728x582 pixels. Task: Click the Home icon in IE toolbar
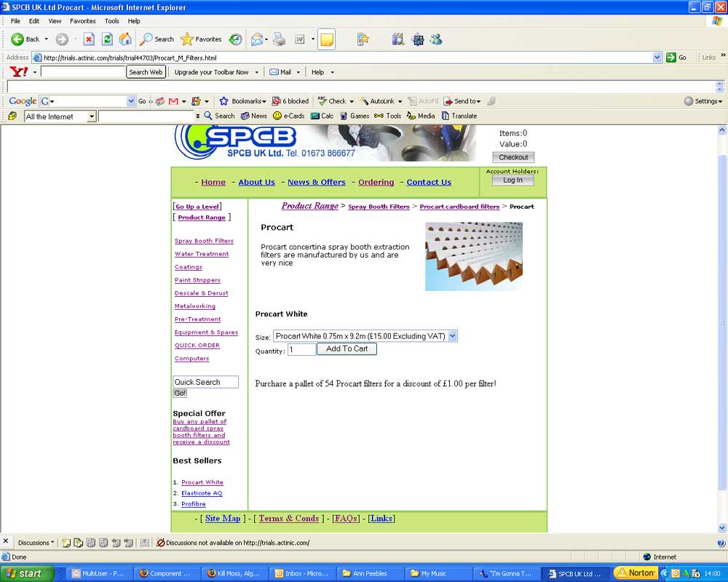(x=125, y=39)
